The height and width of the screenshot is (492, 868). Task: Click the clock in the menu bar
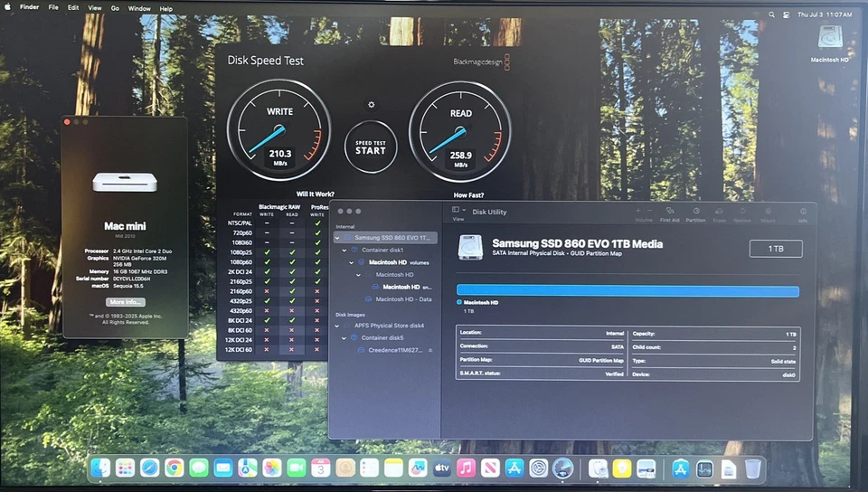point(825,15)
